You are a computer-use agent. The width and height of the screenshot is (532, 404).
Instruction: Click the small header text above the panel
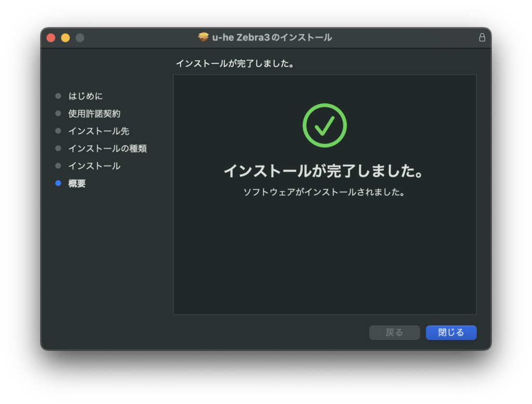click(235, 64)
